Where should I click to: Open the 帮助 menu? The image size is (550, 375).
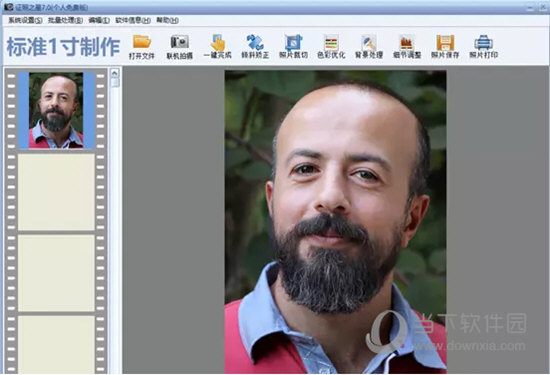pyautogui.click(x=167, y=20)
